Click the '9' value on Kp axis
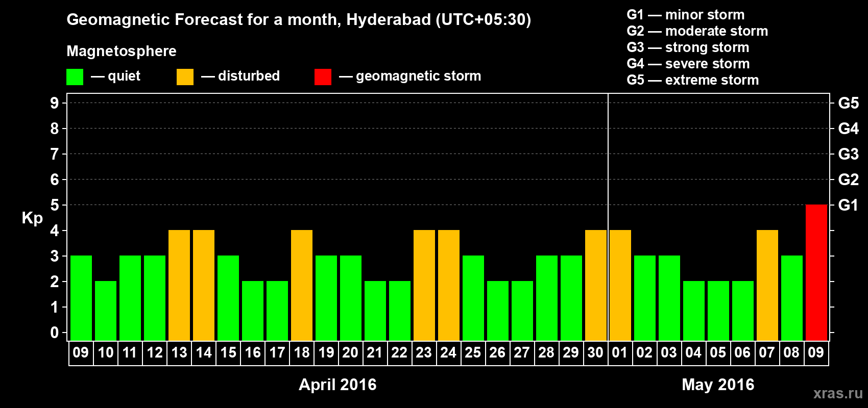Viewport: 868px width, 408px height. click(55, 103)
